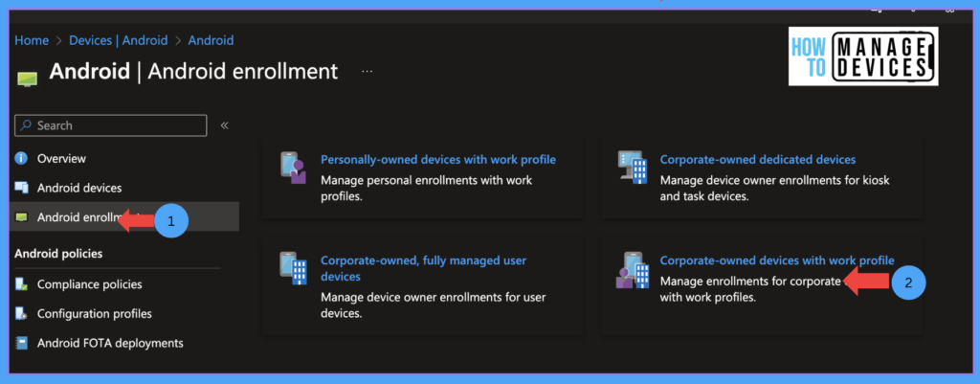The image size is (980, 384).
Task: Click the Personally-owned work profile card icon
Action: [x=293, y=167]
